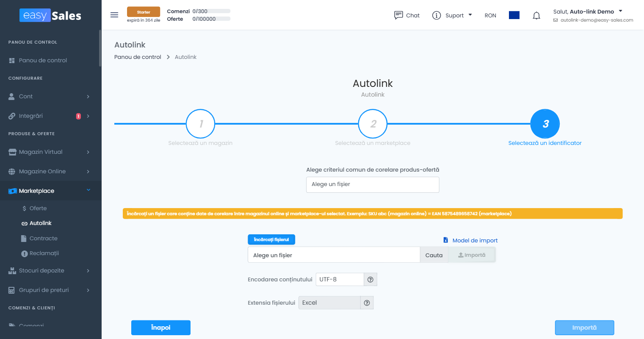Click the Cont user icon
644x339 pixels.
pyautogui.click(x=12, y=97)
